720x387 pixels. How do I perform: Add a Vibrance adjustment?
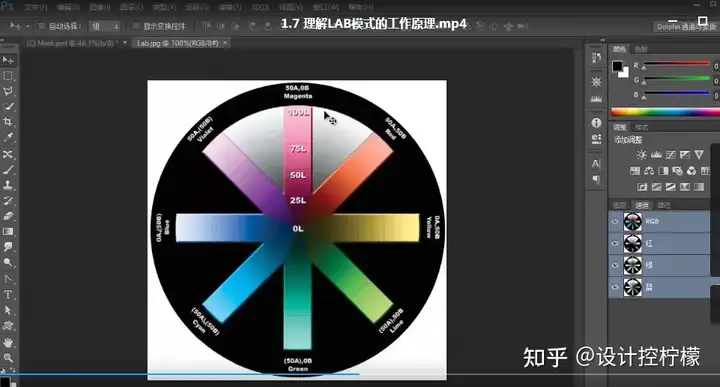(699, 155)
